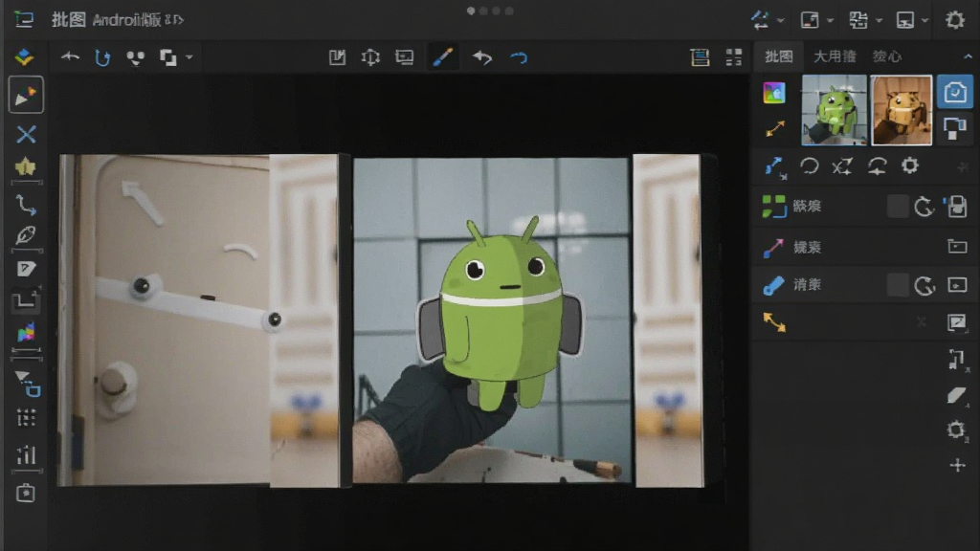This screenshot has height=551, width=980.
Task: Switch to the second right panel tab
Action: [835, 56]
